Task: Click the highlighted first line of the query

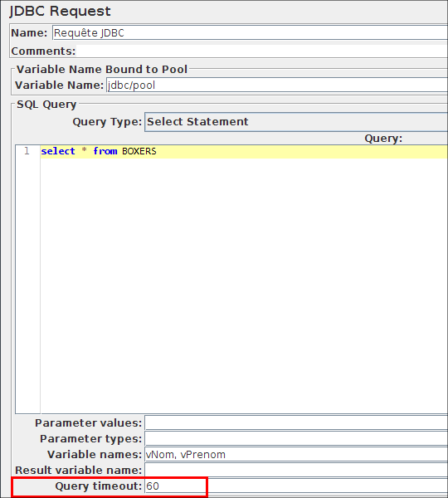Action: (x=244, y=151)
